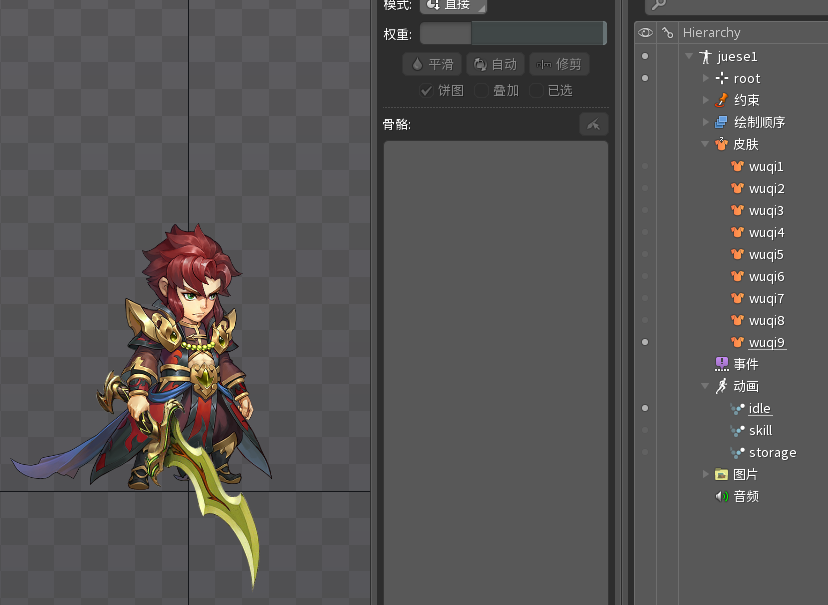The height and width of the screenshot is (605, 828).
Task: Click the eye icon in Hierarchy header
Action: (x=645, y=33)
